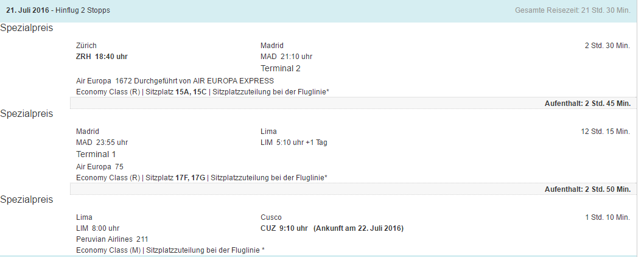The height and width of the screenshot is (257, 644).
Task: Click the "21. Juli 2016 - Hinflug 2 Stopps" header
Action: tap(58, 10)
